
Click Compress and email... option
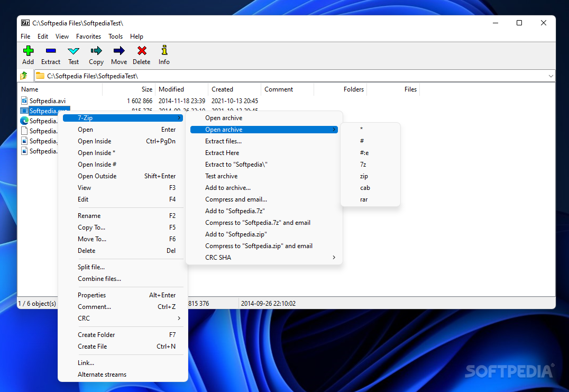(x=264, y=199)
